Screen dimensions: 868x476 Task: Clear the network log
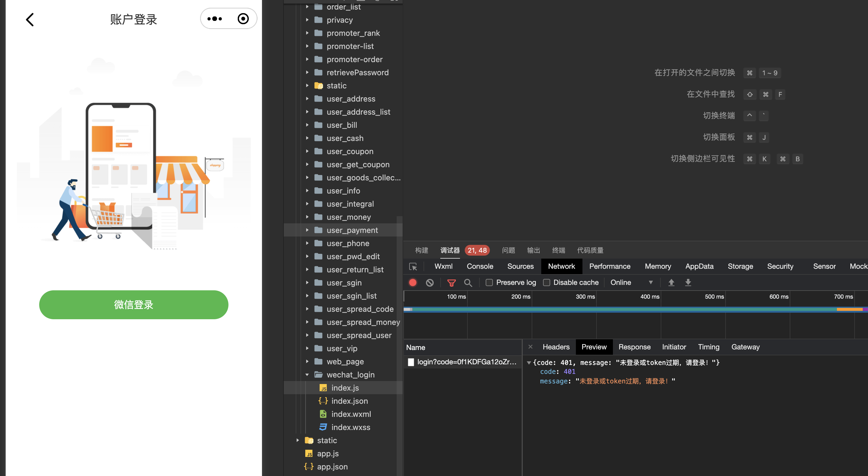tap(430, 282)
